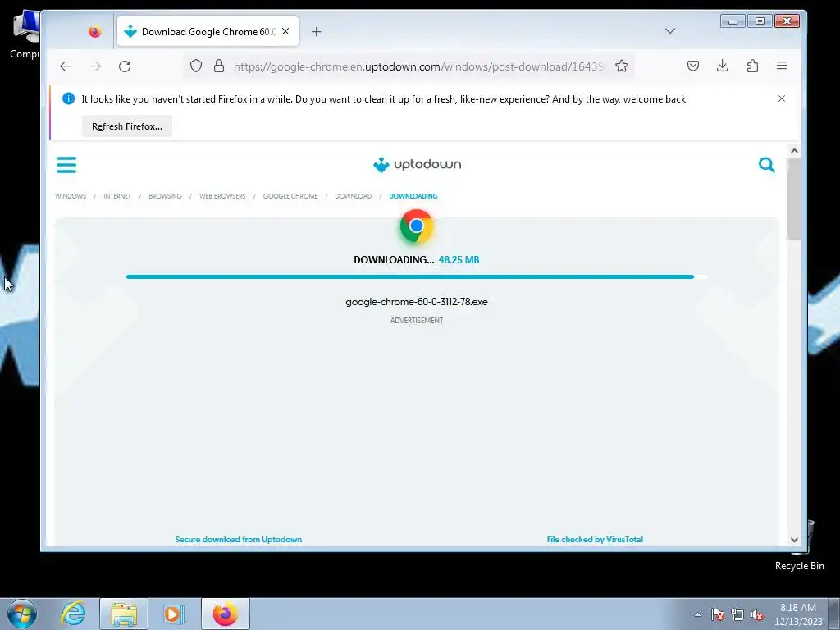
Task: Dismiss the Firefox refresh notification bar
Action: [782, 98]
